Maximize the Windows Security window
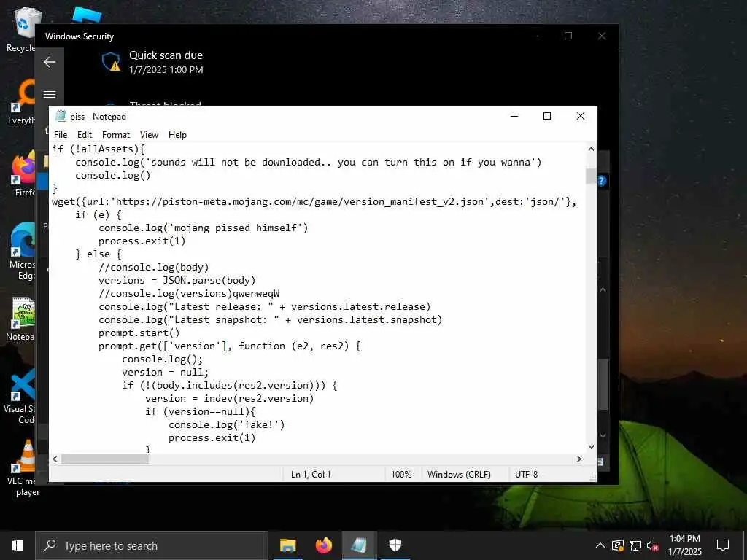 click(568, 36)
